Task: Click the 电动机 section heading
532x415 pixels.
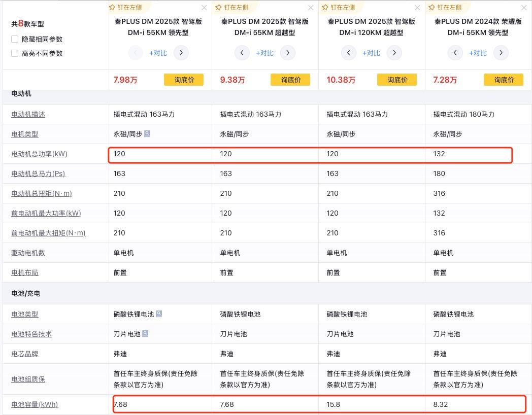Action: [21, 94]
